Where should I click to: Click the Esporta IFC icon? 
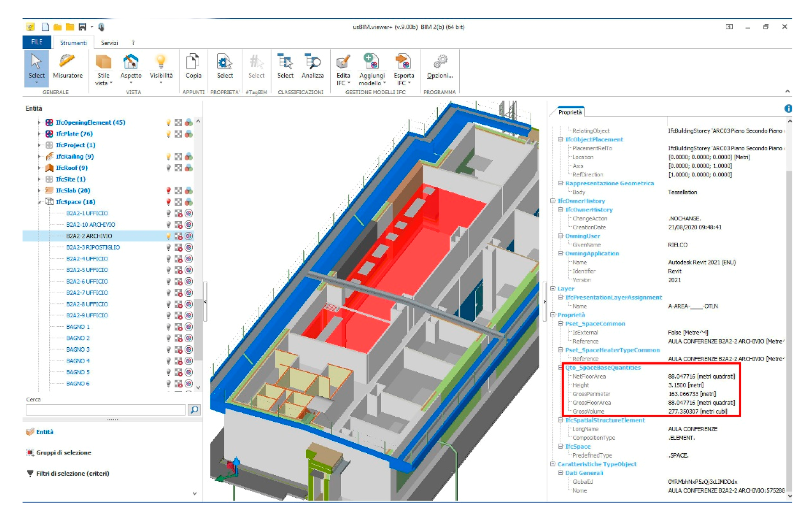click(x=403, y=62)
